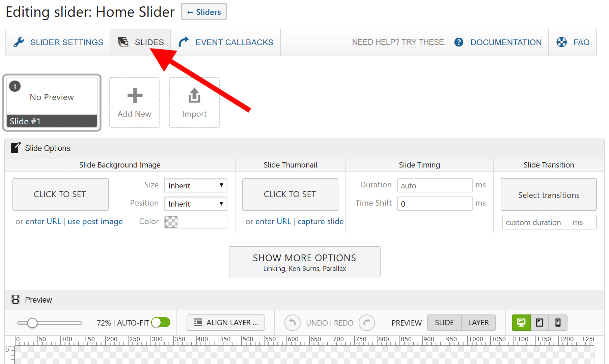Click the Sliders back button
This screenshot has width=609, height=364.
click(203, 11)
